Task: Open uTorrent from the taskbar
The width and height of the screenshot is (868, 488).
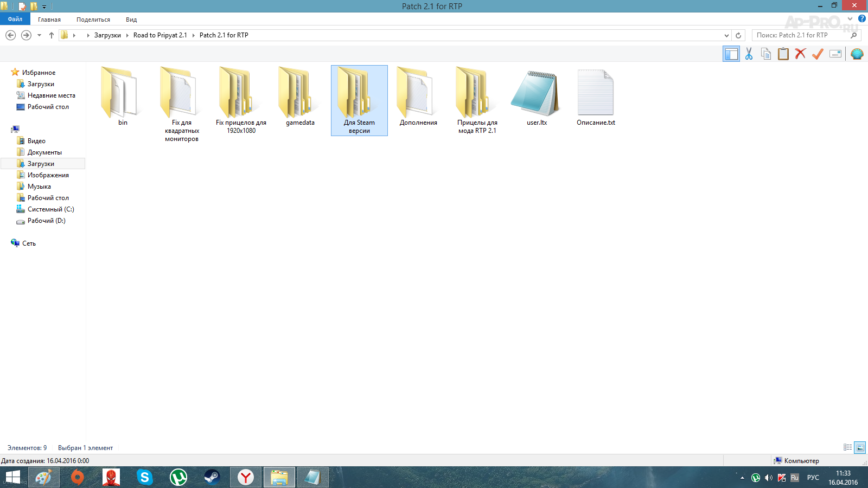Action: (x=178, y=477)
